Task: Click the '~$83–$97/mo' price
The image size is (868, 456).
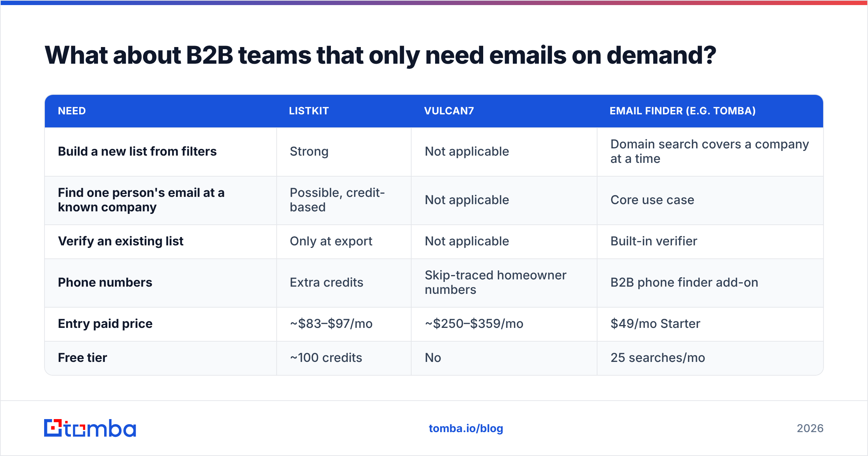Action: 331,324
